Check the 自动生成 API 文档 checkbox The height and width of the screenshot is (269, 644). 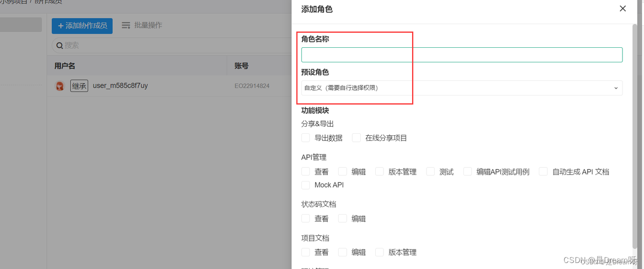point(543,171)
